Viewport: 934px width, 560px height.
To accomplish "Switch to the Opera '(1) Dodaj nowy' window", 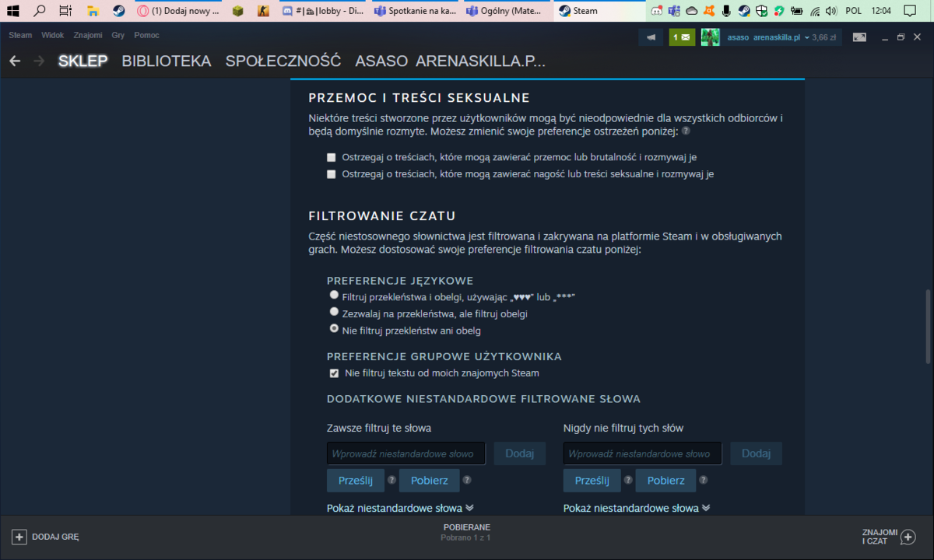I will 177,11.
